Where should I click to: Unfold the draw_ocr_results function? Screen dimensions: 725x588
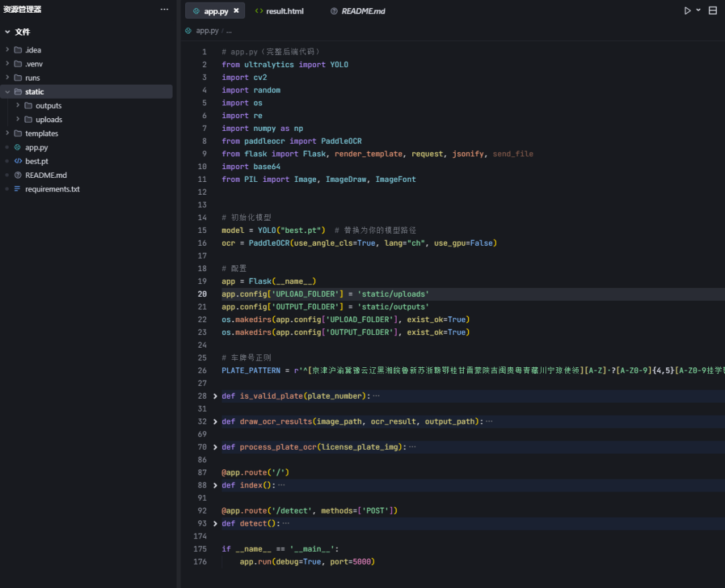pyautogui.click(x=215, y=422)
